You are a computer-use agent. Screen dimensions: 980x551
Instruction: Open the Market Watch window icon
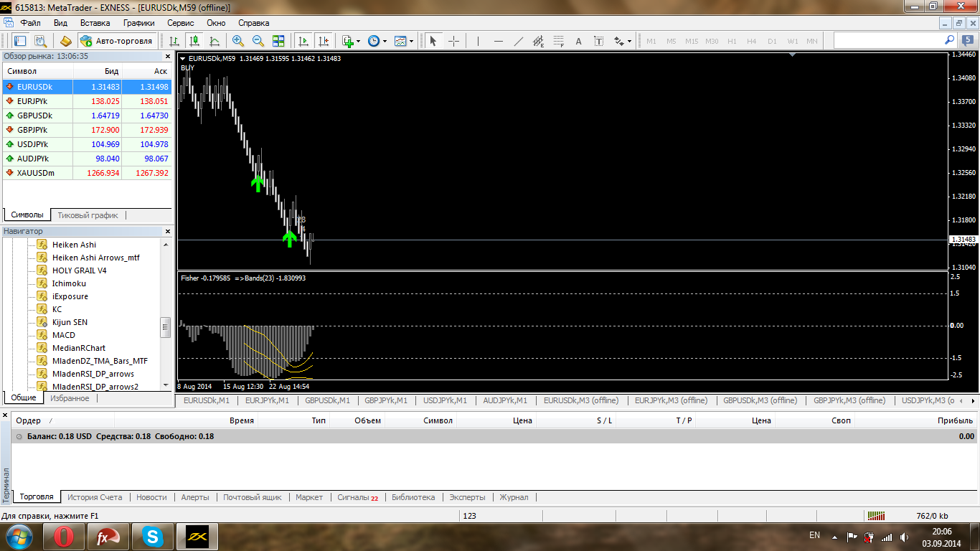coord(20,41)
